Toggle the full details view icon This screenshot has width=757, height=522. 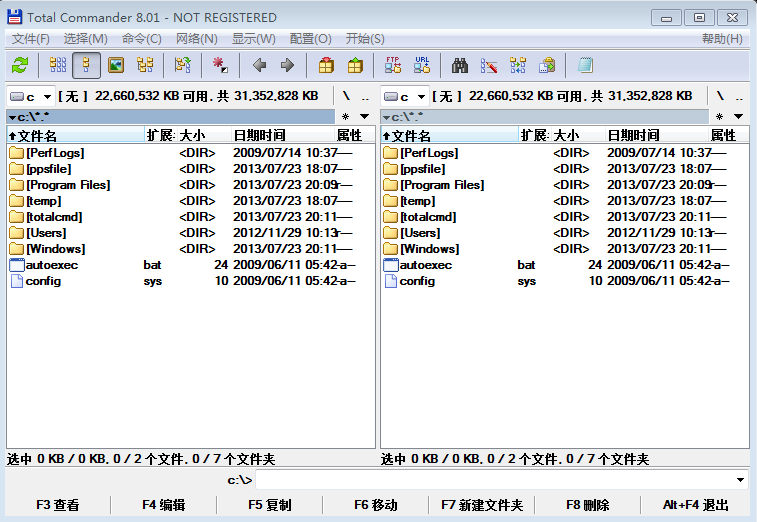tap(86, 65)
